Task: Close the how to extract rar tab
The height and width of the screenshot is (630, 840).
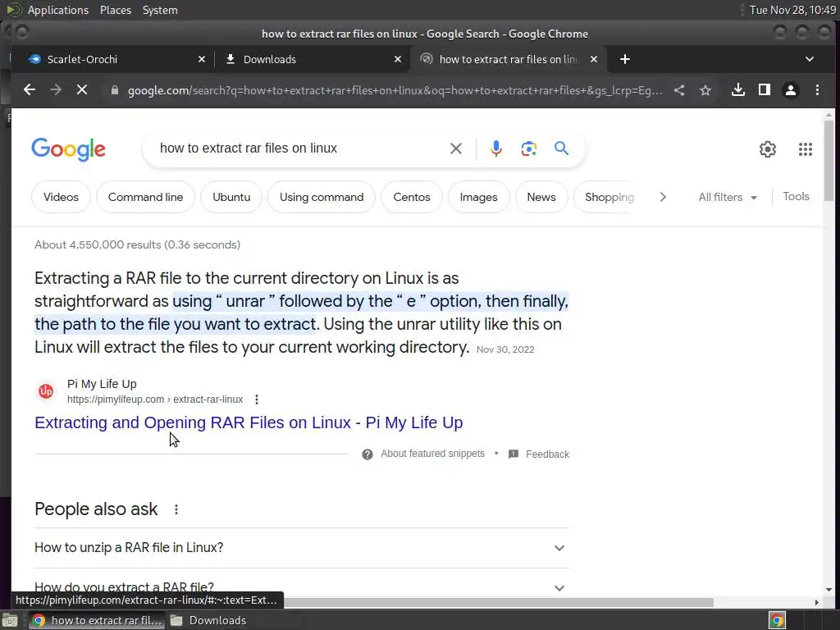Action: (594, 59)
